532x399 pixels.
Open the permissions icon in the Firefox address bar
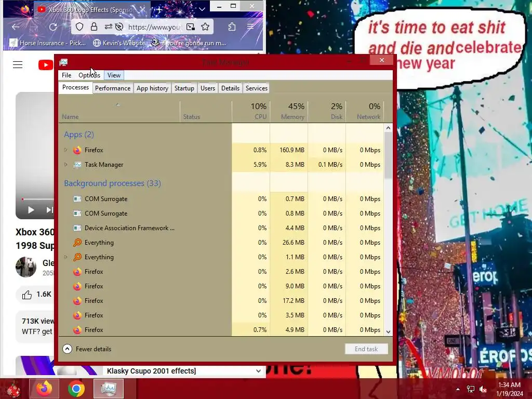pos(108,27)
